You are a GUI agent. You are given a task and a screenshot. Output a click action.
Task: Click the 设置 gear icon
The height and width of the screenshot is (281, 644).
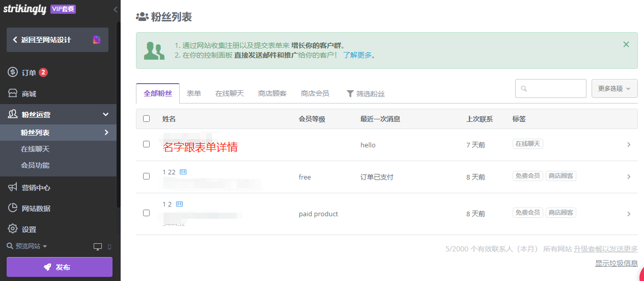pyautogui.click(x=13, y=229)
